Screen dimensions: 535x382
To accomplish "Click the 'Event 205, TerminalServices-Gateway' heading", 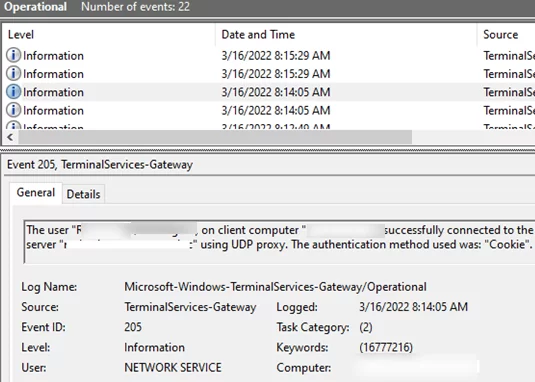I will pyautogui.click(x=100, y=165).
